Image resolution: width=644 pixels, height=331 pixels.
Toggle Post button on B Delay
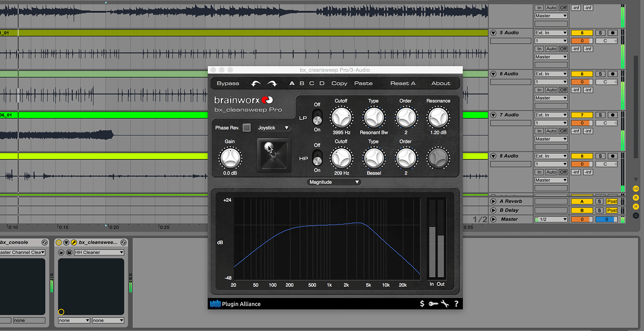click(x=612, y=210)
